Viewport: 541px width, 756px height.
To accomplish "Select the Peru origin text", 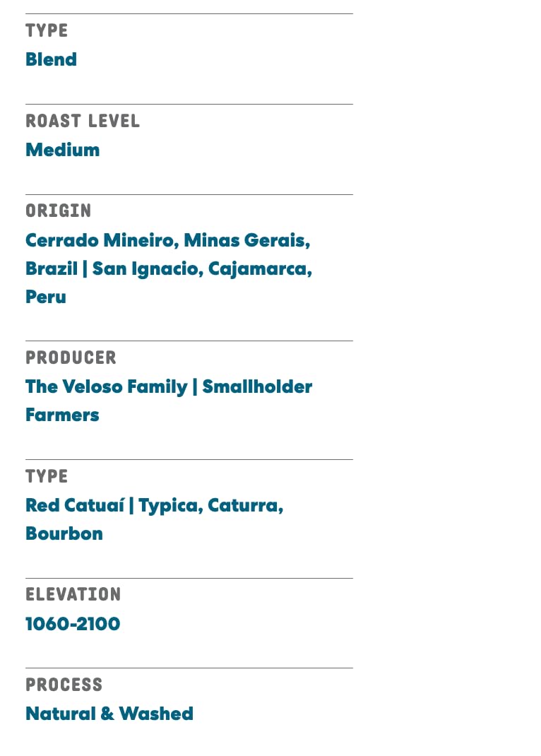I will click(45, 297).
